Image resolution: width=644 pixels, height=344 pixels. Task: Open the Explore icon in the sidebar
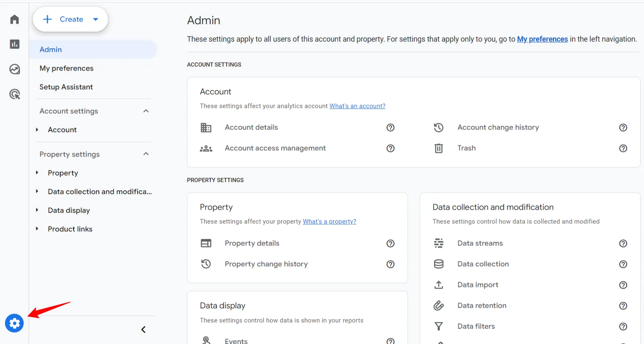pyautogui.click(x=15, y=69)
